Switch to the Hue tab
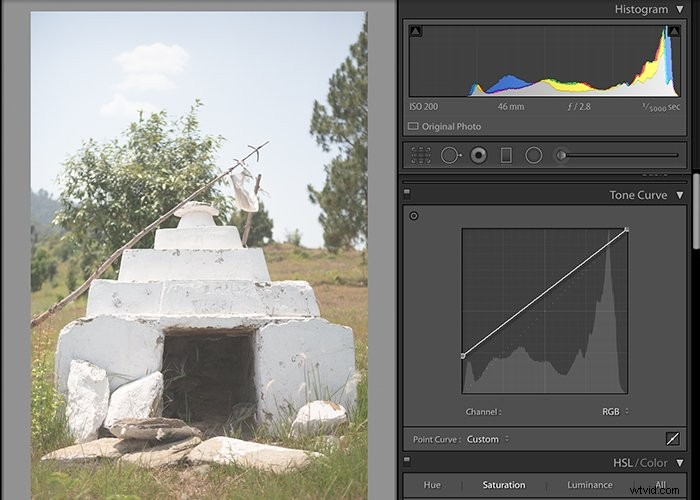This screenshot has width=700, height=500. (x=432, y=485)
